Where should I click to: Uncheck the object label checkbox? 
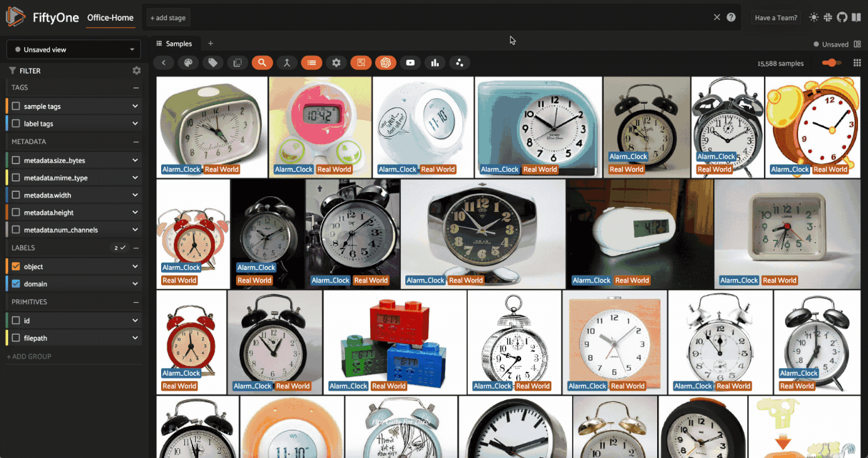pyautogui.click(x=16, y=267)
